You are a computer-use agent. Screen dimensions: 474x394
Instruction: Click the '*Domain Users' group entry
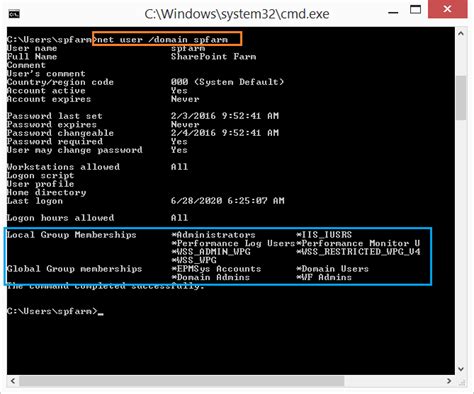[x=332, y=269]
